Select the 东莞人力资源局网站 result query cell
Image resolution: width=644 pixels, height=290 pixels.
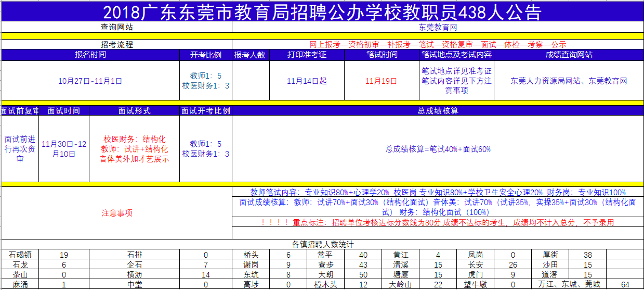569,81
